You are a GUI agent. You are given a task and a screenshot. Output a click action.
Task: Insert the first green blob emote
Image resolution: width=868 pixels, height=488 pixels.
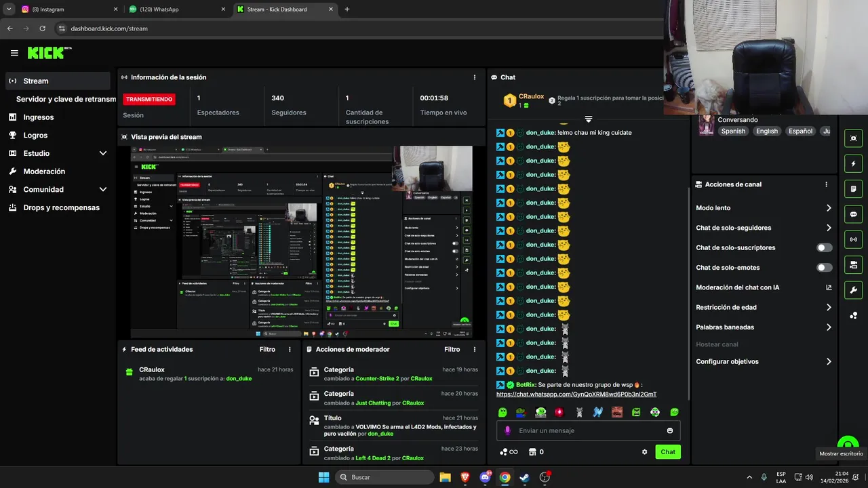[x=502, y=412]
